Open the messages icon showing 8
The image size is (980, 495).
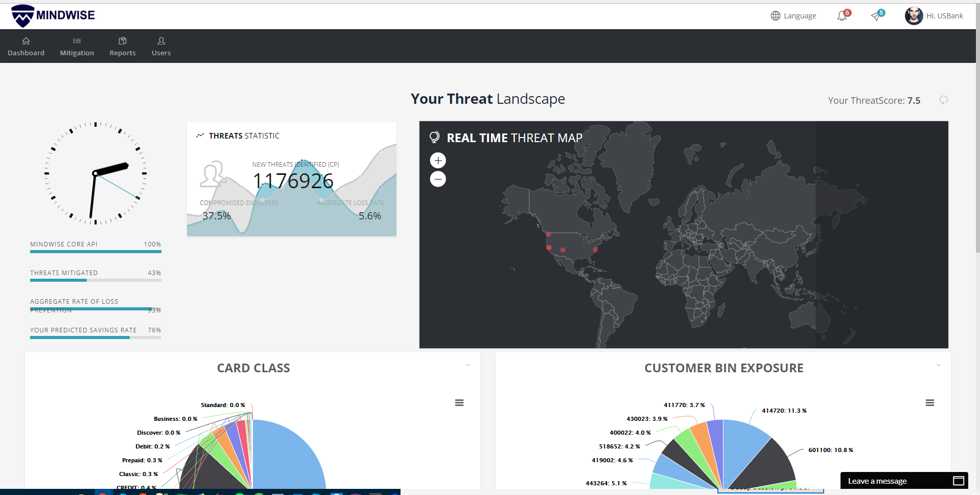pos(876,16)
